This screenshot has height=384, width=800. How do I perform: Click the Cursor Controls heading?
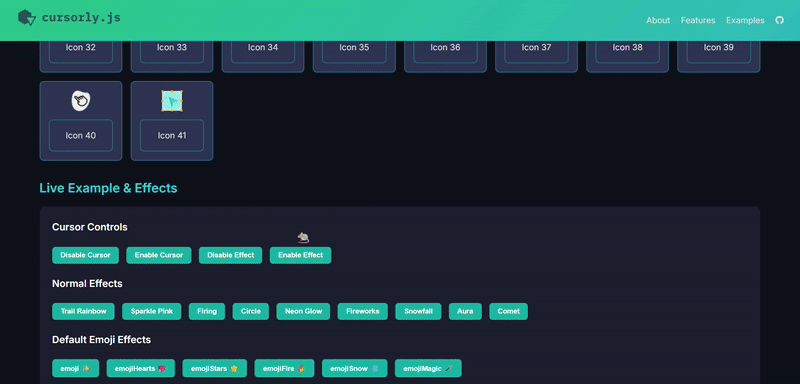(x=90, y=227)
